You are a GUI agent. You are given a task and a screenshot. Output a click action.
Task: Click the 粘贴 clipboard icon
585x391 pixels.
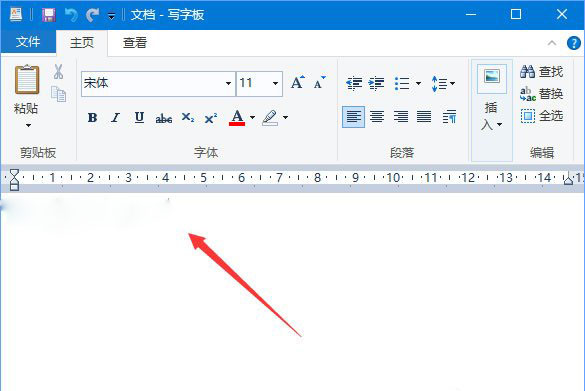click(27, 79)
